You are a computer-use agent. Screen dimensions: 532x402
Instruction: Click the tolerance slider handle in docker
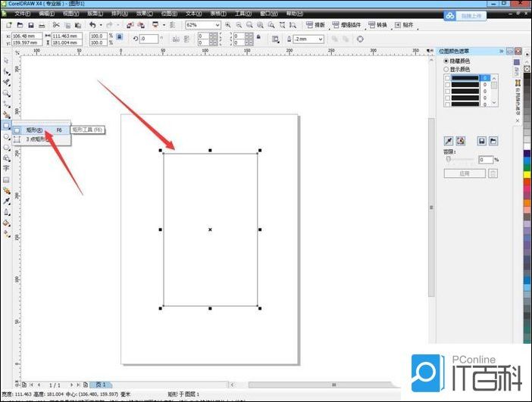[448, 159]
